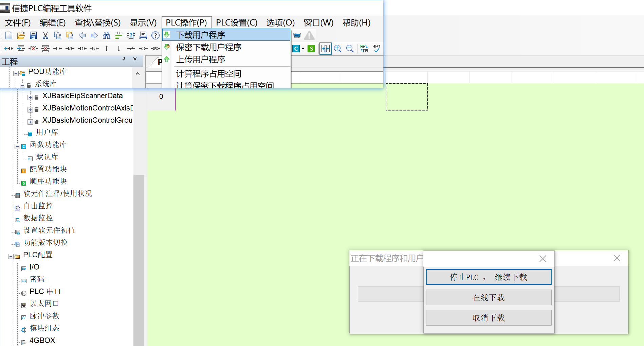Click the insert row icon with blue arrow

[21, 49]
